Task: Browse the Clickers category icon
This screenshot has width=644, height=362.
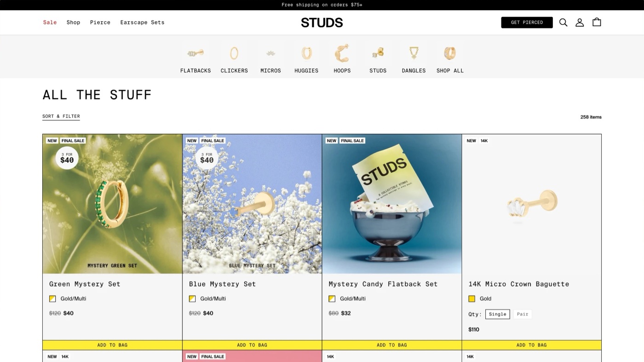Action: [234, 53]
